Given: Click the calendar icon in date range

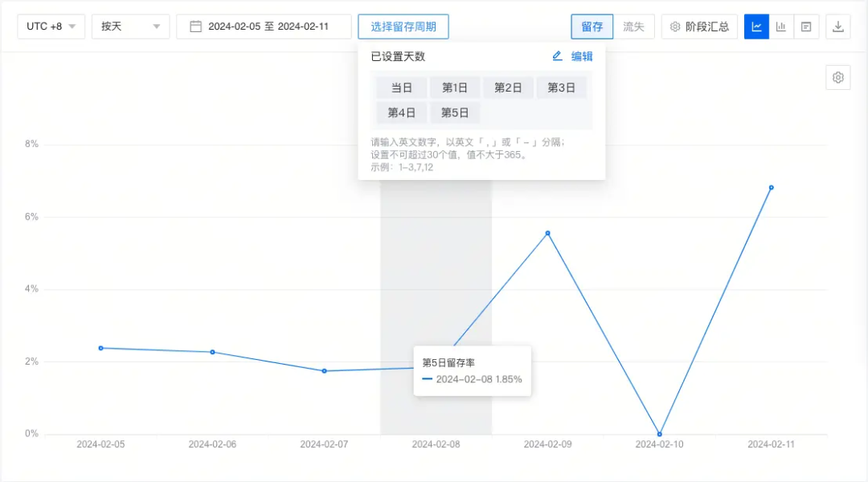Looking at the screenshot, I should pyautogui.click(x=195, y=27).
